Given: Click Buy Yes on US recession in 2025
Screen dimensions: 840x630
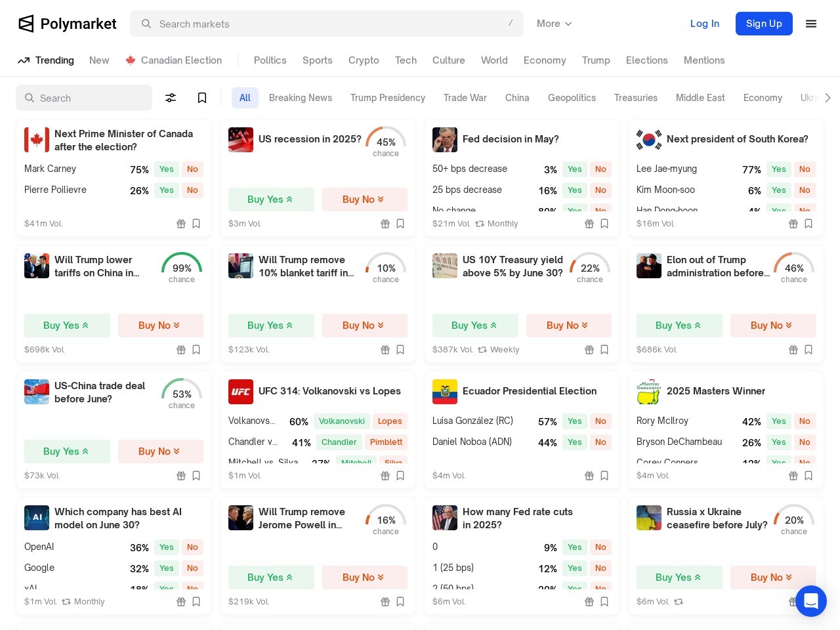Looking at the screenshot, I should click(x=271, y=199).
